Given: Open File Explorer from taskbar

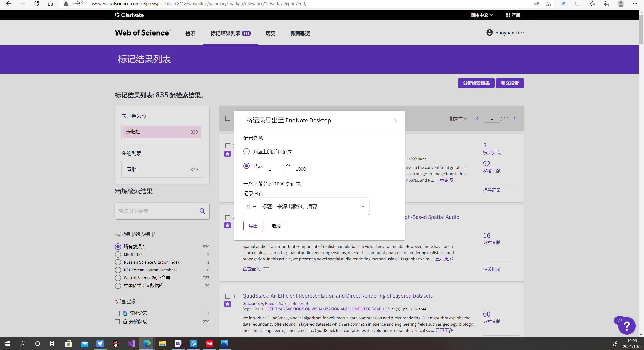Looking at the screenshot, I should click(162, 343).
